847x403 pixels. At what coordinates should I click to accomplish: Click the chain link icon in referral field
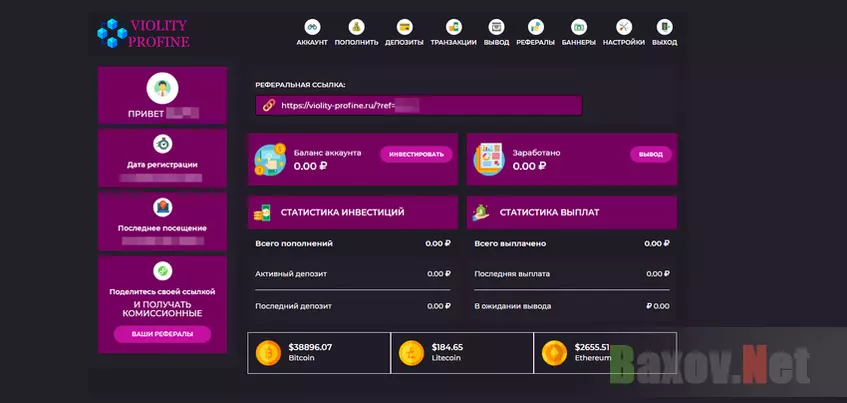pos(269,105)
